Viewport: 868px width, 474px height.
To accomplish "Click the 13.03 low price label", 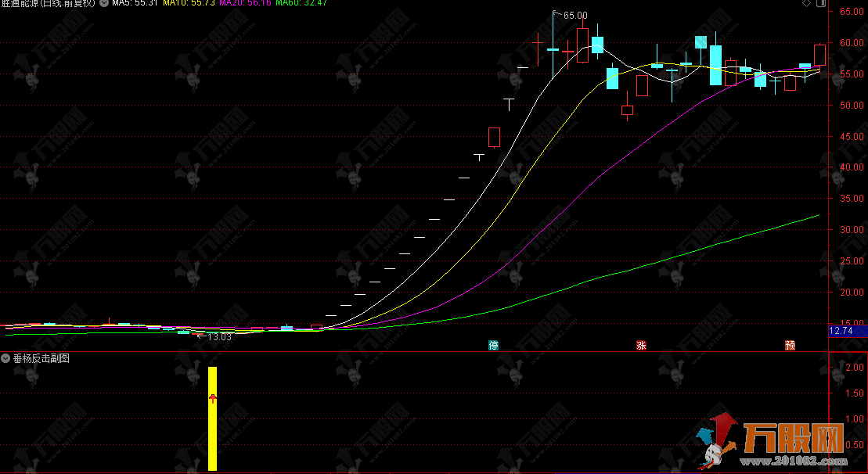I will pos(218,337).
